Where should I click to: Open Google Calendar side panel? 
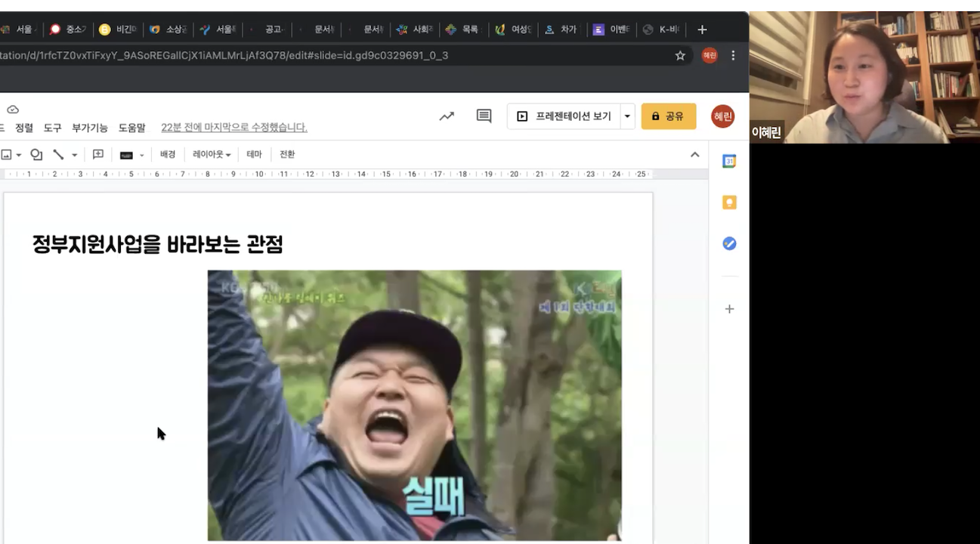coord(729,161)
